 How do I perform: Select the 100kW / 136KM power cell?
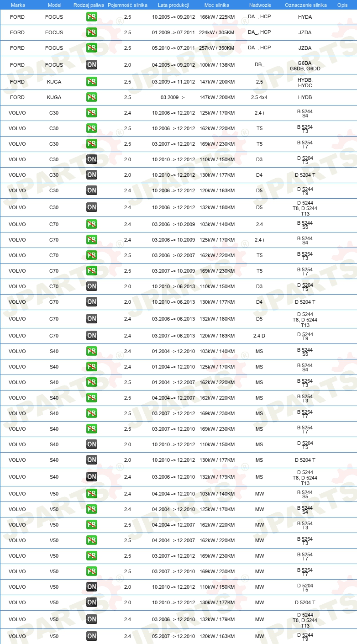217,65
